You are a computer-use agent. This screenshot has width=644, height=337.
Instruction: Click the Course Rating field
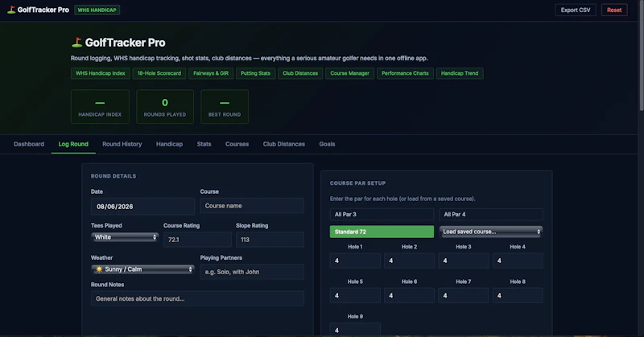coord(197,240)
